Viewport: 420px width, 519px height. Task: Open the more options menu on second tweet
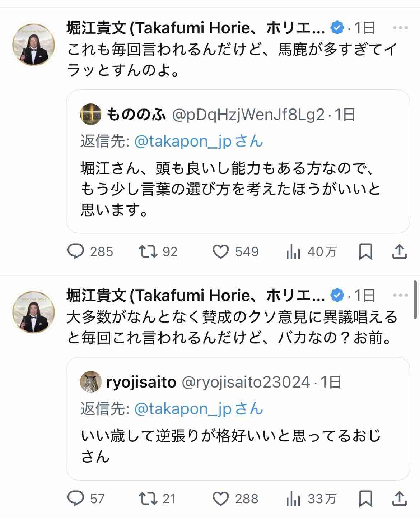click(400, 295)
